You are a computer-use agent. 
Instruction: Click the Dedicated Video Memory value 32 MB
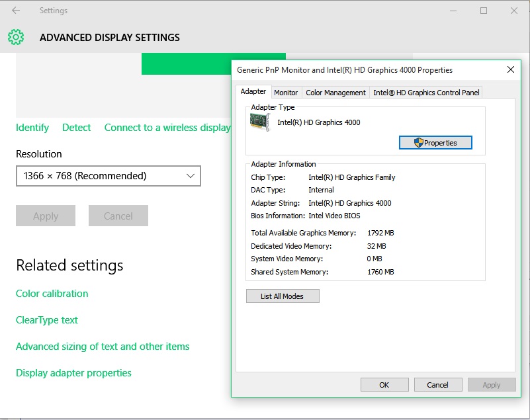pyautogui.click(x=376, y=246)
